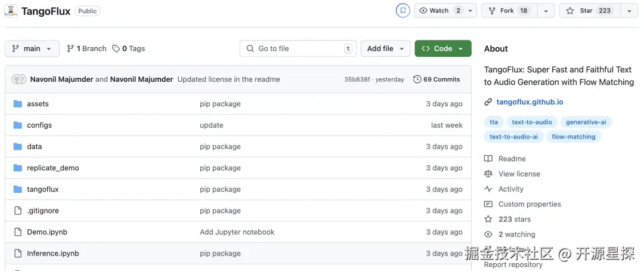Open the tangoflux.github.io website link
The image size is (644, 271).
point(530,102)
